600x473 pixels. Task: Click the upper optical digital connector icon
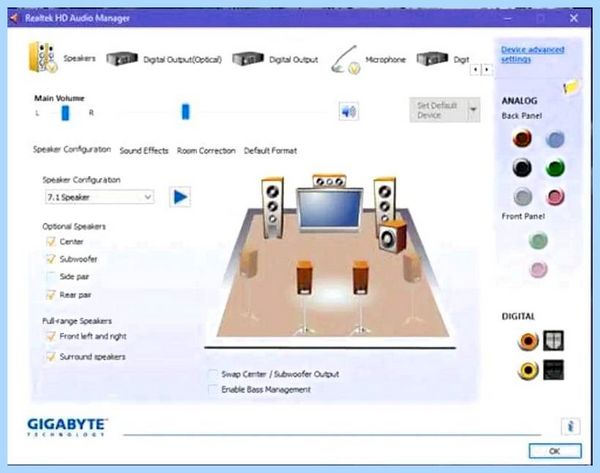click(x=553, y=341)
